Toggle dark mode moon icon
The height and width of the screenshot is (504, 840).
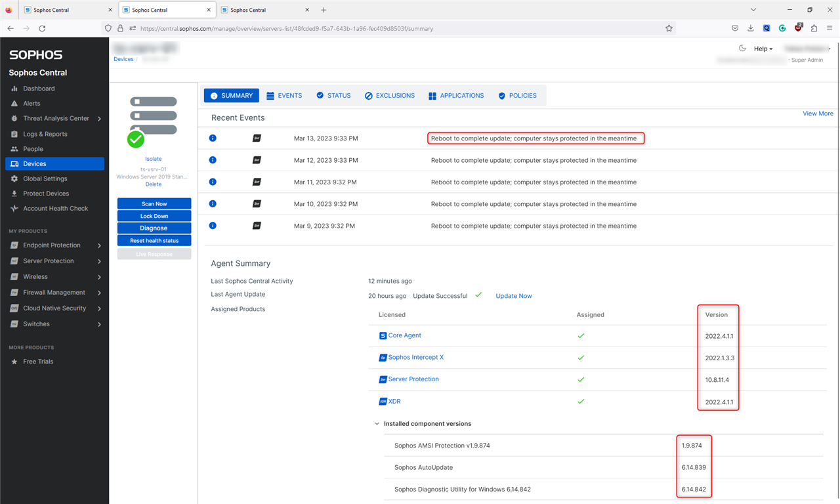(742, 49)
